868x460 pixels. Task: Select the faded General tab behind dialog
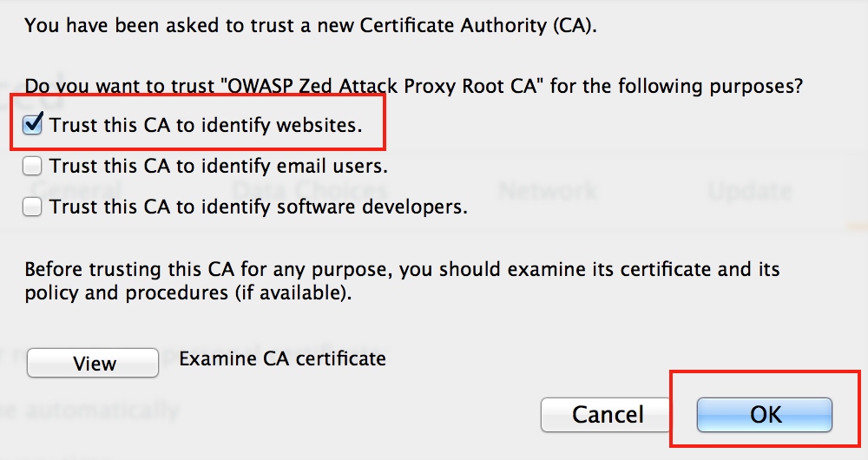tap(76, 191)
